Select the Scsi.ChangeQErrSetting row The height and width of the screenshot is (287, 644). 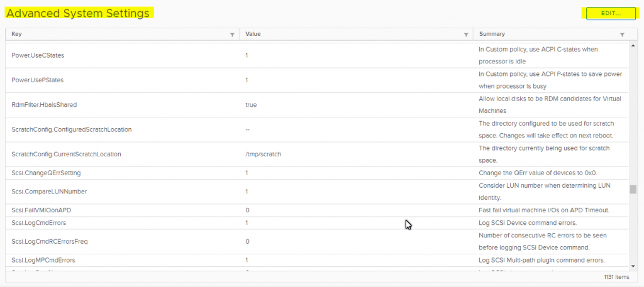point(317,173)
